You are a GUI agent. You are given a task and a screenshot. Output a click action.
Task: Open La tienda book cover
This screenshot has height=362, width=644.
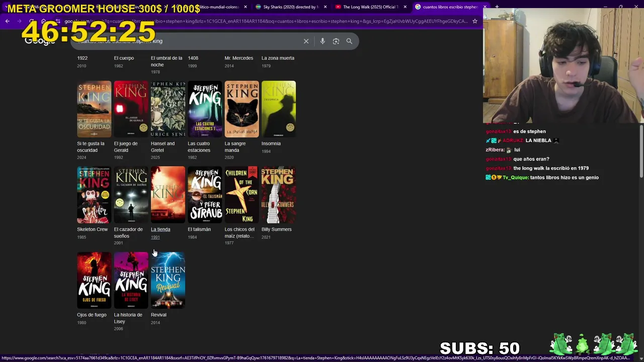(x=168, y=195)
